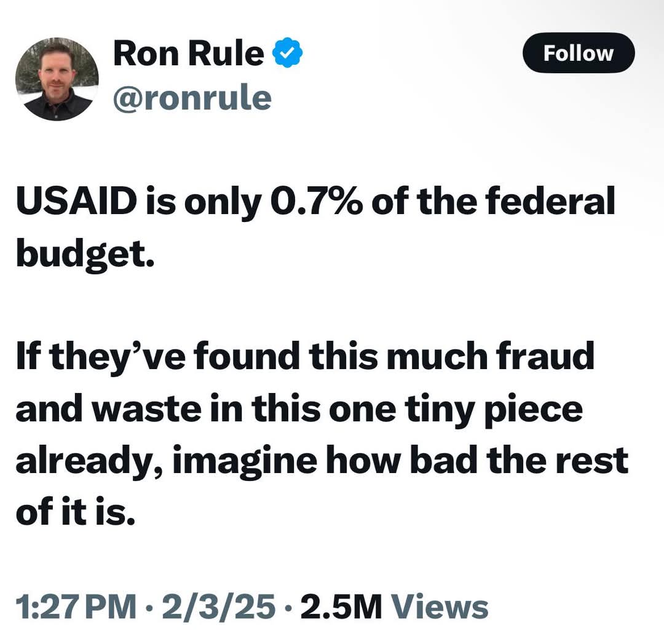The image size is (664, 644).
Task: Click the words tiny piece in post
Action: click(x=494, y=409)
